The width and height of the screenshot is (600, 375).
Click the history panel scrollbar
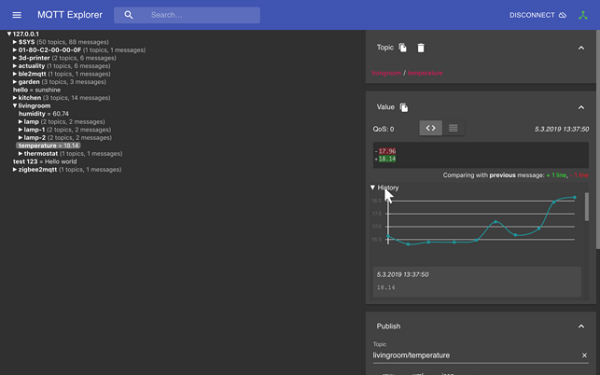[x=587, y=207]
